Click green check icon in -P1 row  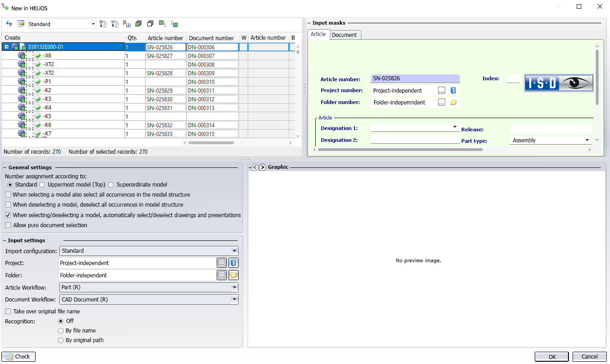pyautogui.click(x=38, y=82)
